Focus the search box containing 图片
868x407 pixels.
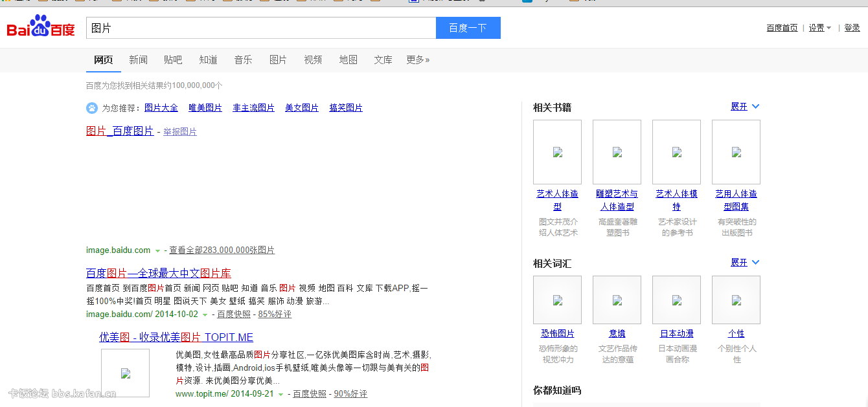pos(261,28)
